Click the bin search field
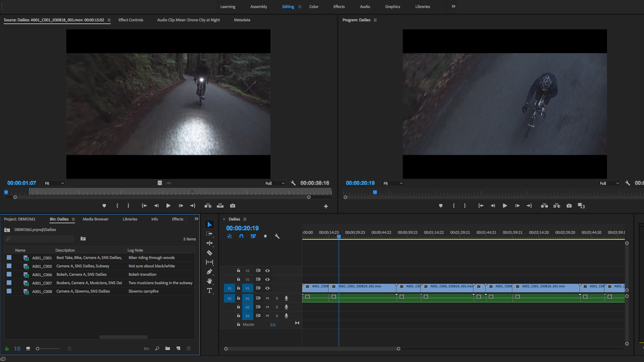The height and width of the screenshot is (362, 644). [40, 239]
